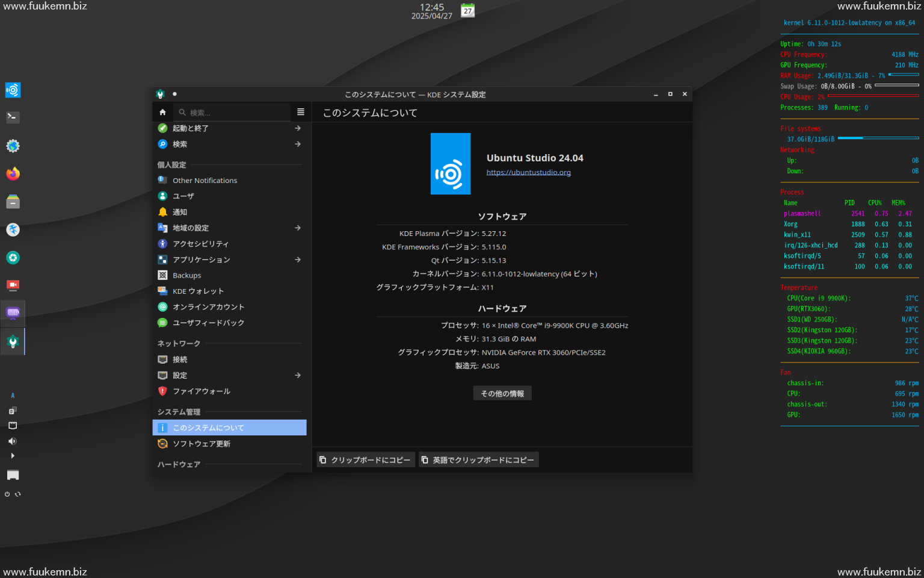Open Backups settings entry
The width and height of the screenshot is (924, 578).
click(229, 275)
